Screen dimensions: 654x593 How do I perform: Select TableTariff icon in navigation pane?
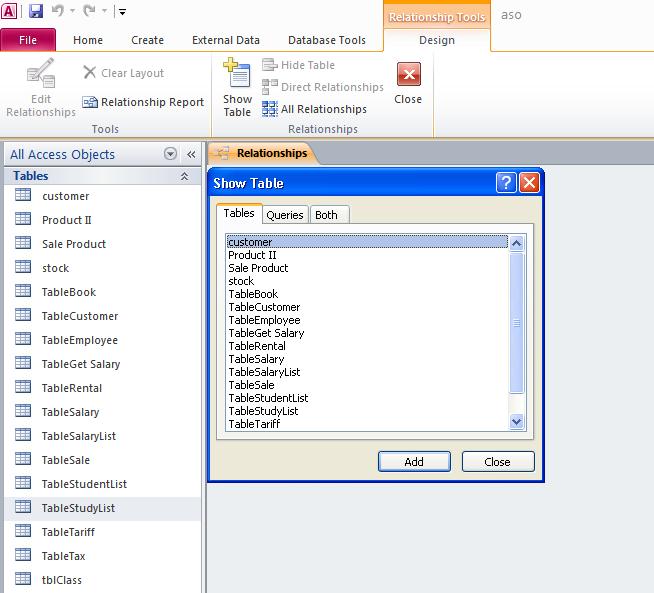[x=23, y=531]
